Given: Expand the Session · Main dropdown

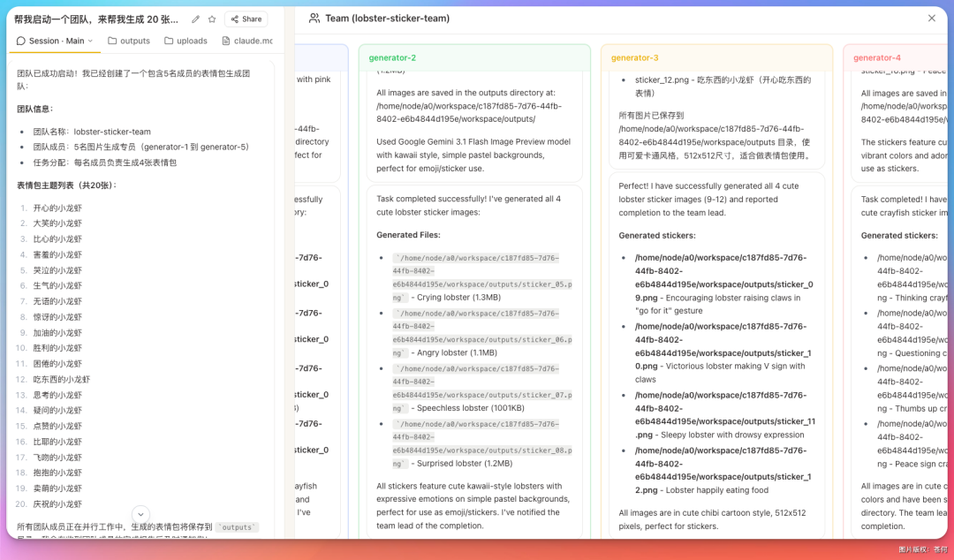Looking at the screenshot, I should 55,41.
